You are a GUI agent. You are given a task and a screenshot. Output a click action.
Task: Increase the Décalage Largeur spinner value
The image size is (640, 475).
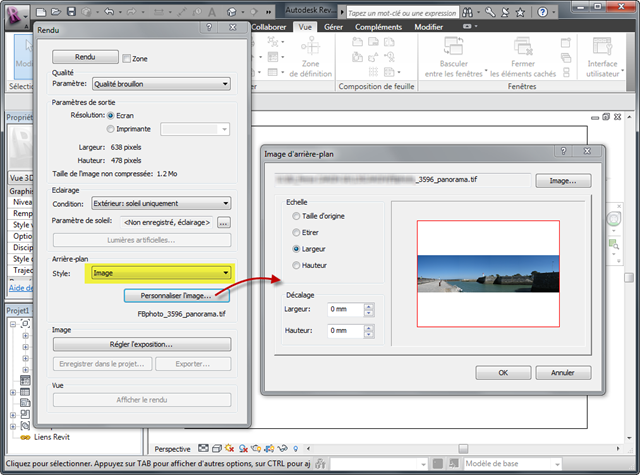[x=369, y=306]
